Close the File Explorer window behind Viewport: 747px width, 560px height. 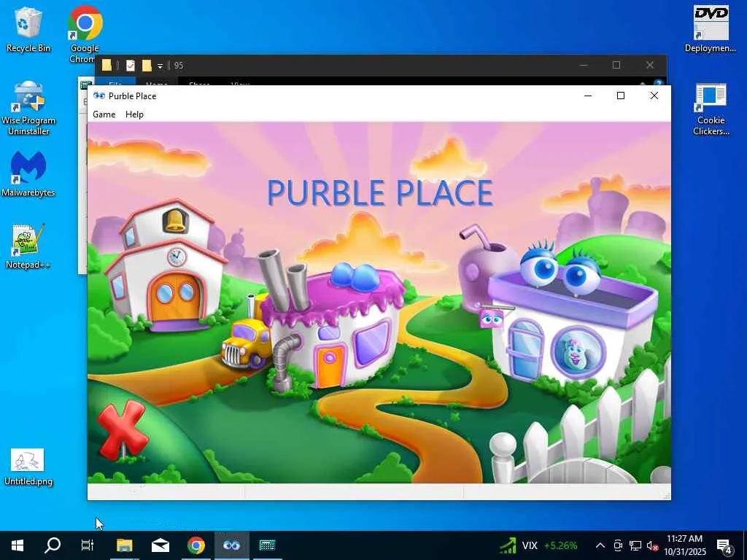(649, 65)
